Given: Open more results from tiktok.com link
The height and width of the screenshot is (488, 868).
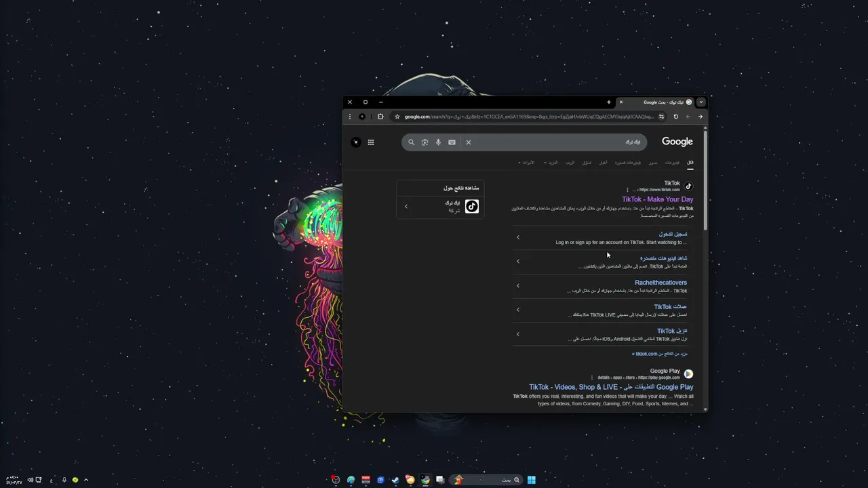Looking at the screenshot, I should click(x=660, y=354).
